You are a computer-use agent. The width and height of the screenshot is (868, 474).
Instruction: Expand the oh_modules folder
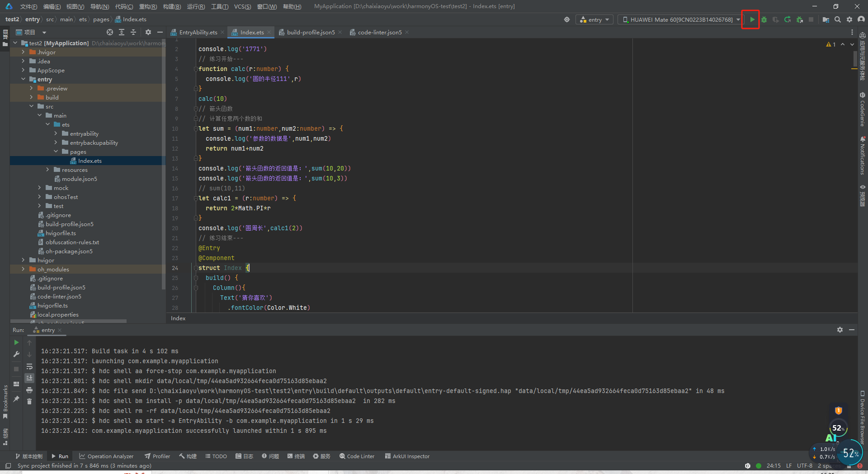(x=23, y=269)
